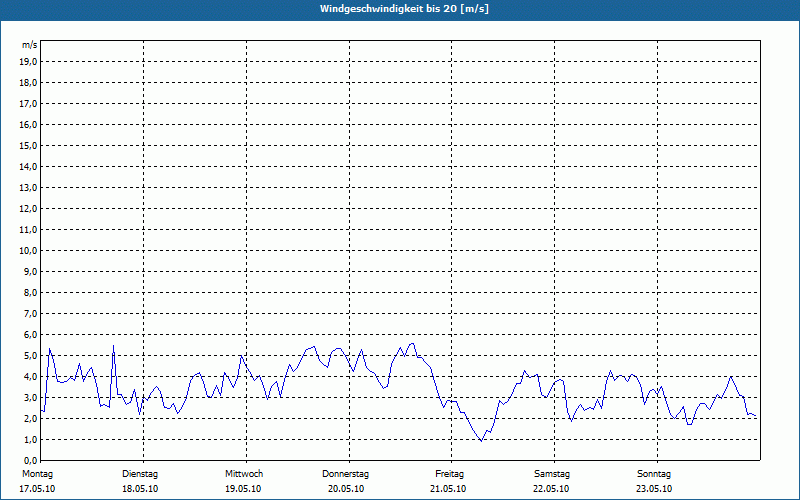Select the 12,0 y-axis label
Screen dimensions: 800x500
29,209
